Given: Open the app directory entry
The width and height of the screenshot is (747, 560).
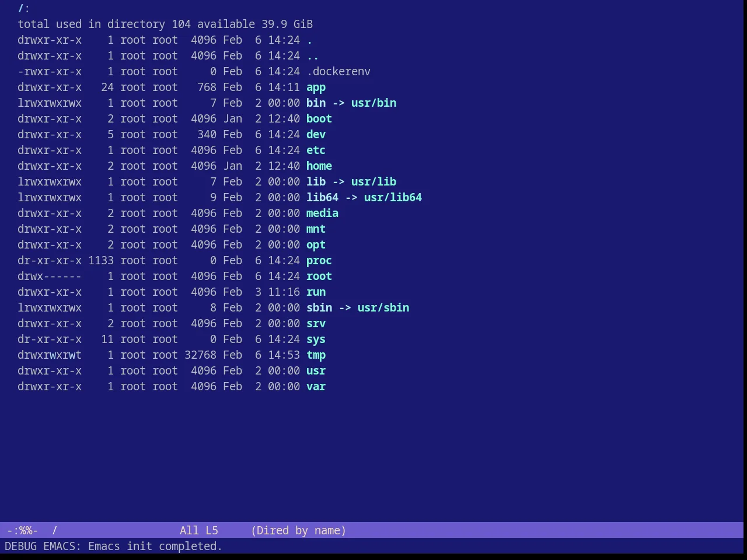Looking at the screenshot, I should click(316, 87).
